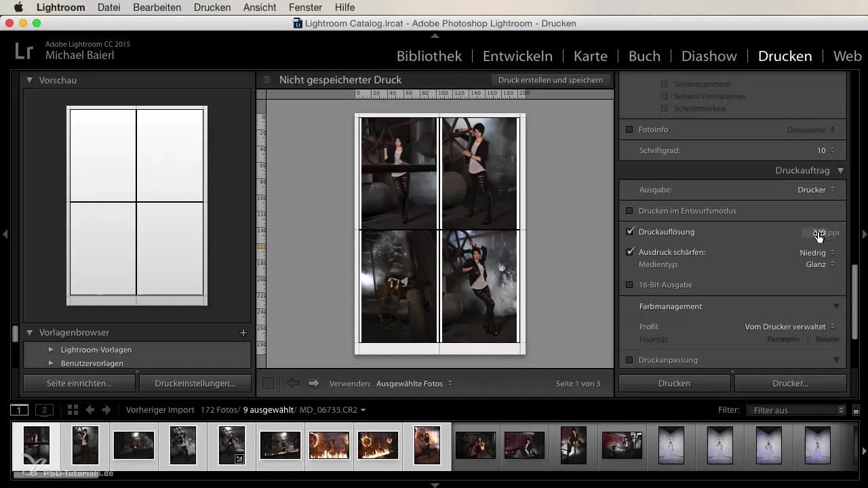This screenshot has width=868, height=488.
Task: Open the Apple menu
Action: [x=18, y=7]
